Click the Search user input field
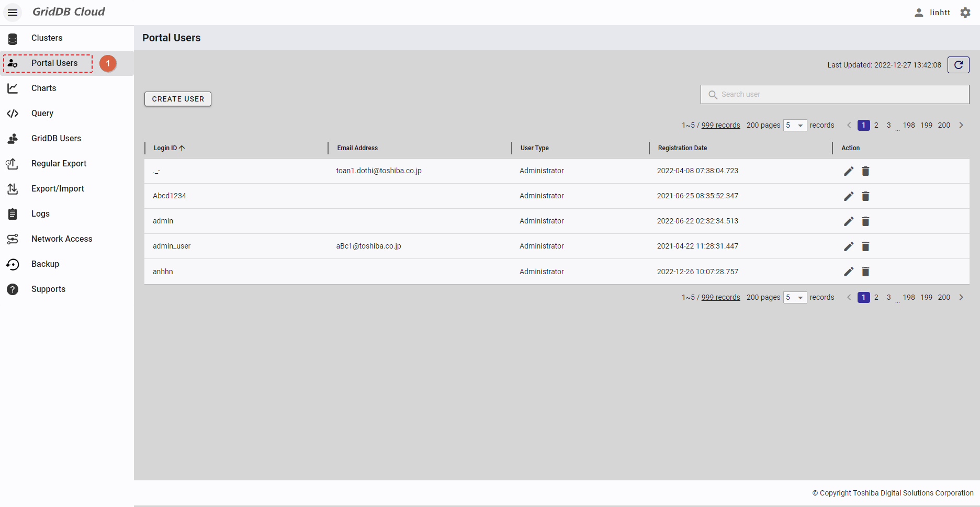980x507 pixels. (x=835, y=94)
